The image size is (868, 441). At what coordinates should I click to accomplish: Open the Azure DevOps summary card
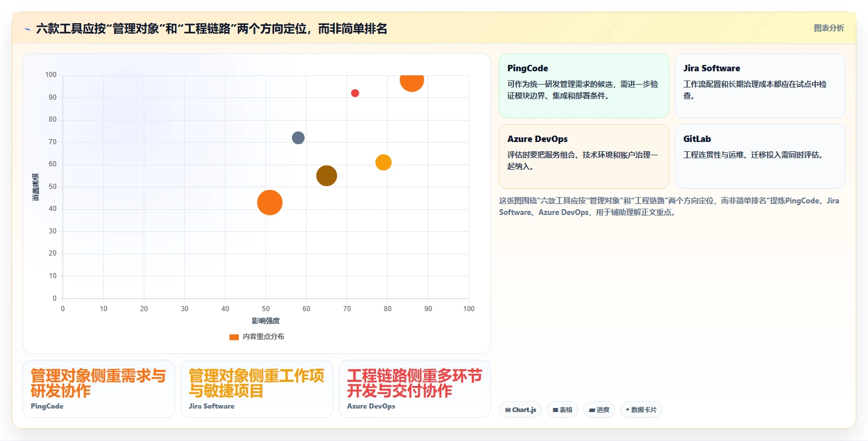click(x=583, y=156)
